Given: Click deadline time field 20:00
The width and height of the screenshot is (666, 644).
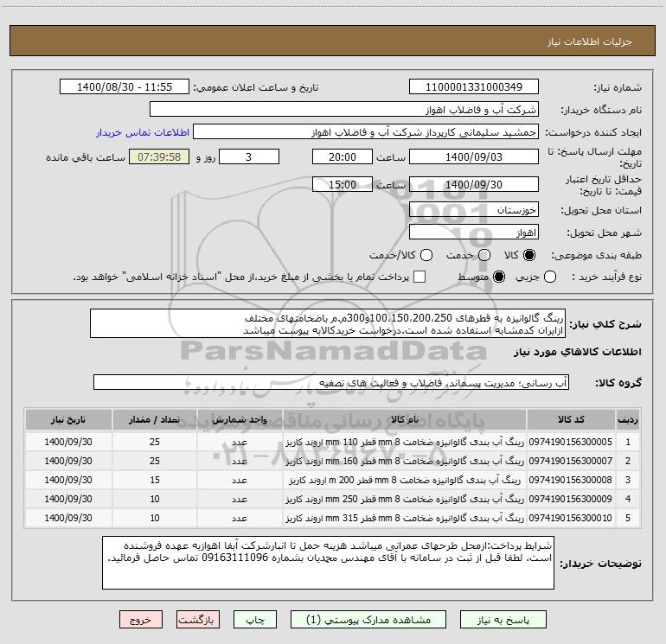Looking at the screenshot, I should point(343,157).
